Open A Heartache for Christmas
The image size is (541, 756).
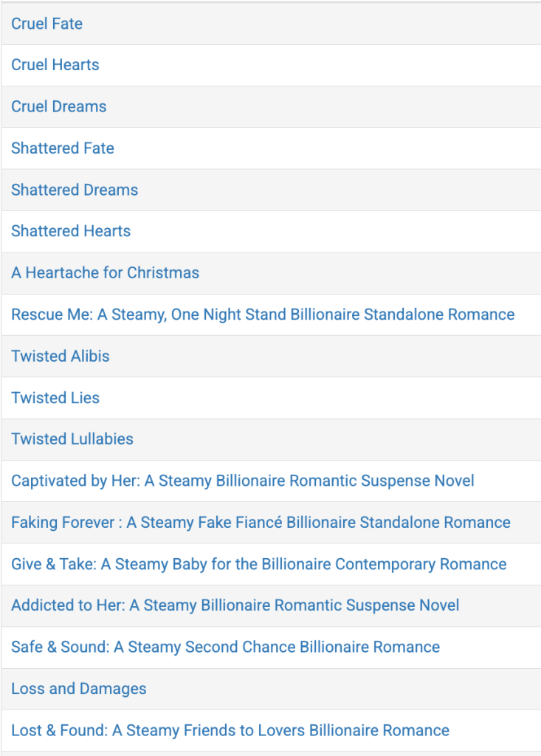pos(105,272)
